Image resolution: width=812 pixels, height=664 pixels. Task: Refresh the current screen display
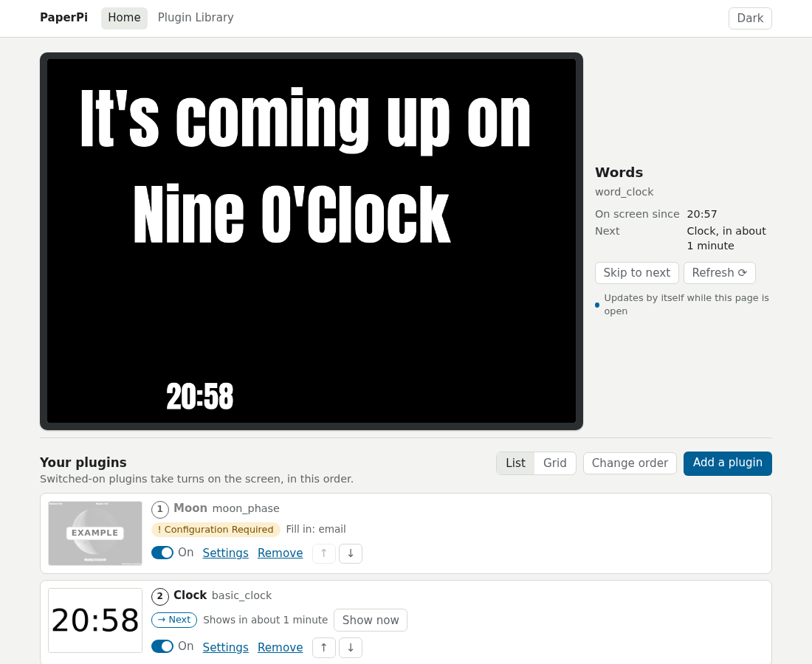(x=719, y=273)
